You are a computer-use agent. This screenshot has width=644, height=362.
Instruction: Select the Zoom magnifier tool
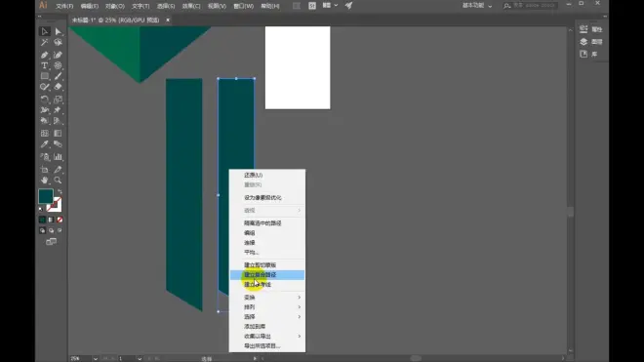coord(58,180)
